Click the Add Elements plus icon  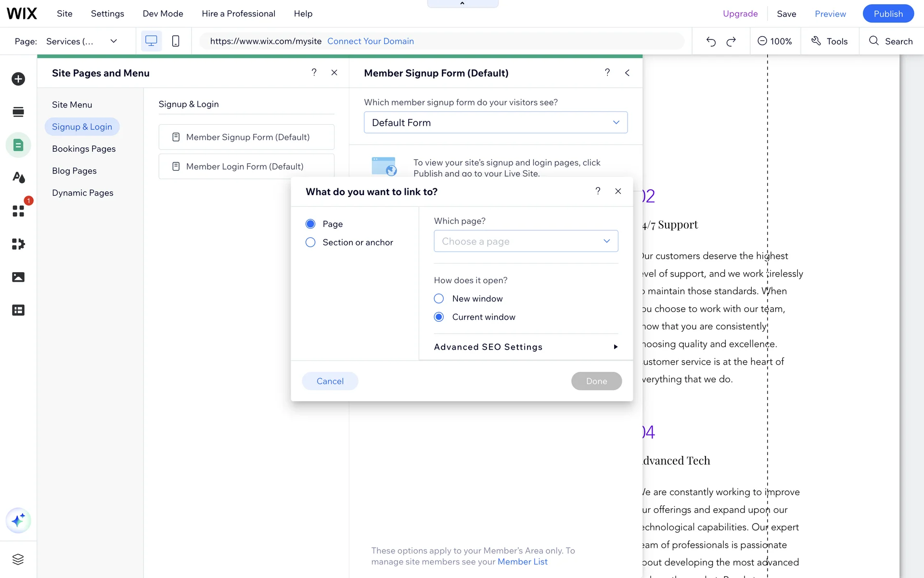coord(18,79)
